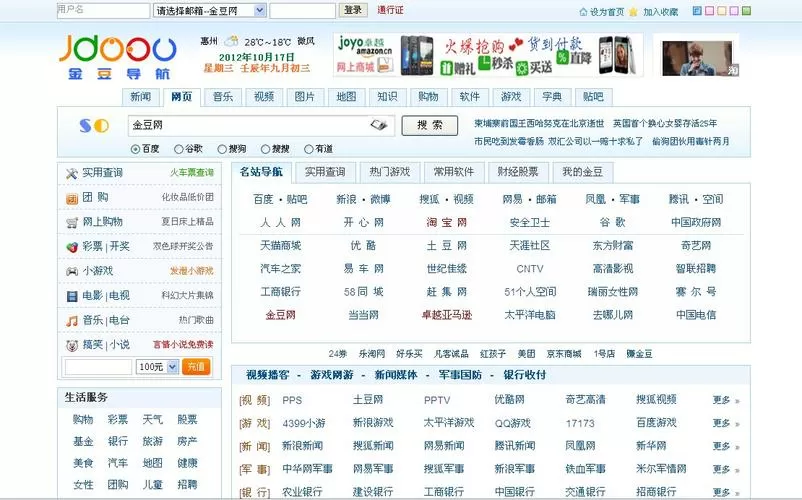Click the orange 充值 button
This screenshot has width=802, height=500.
tap(196, 367)
